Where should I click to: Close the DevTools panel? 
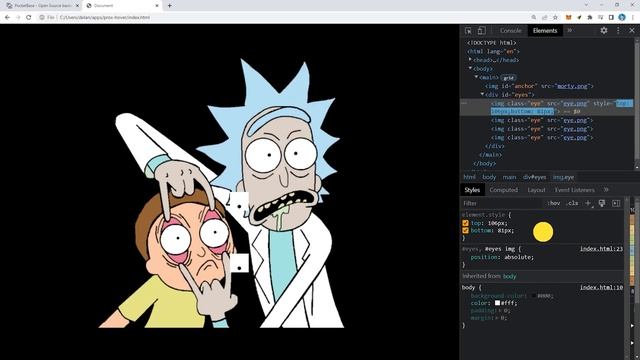pyautogui.click(x=631, y=30)
